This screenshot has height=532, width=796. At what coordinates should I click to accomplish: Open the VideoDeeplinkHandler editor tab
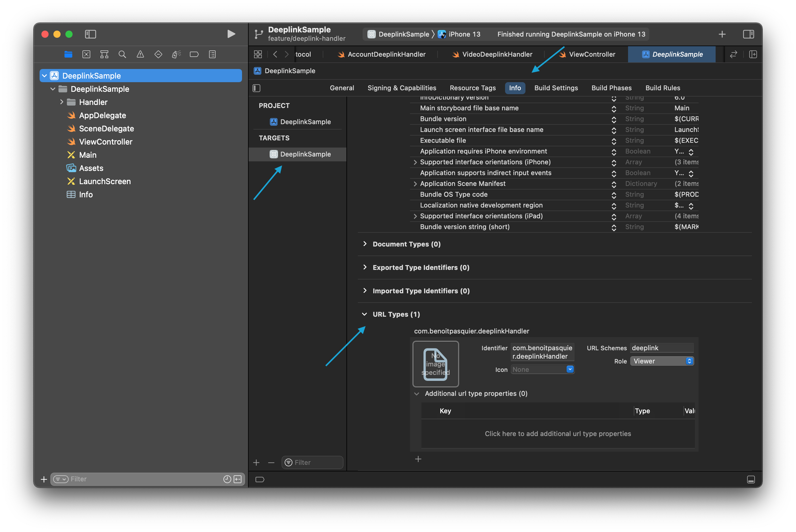pyautogui.click(x=497, y=54)
